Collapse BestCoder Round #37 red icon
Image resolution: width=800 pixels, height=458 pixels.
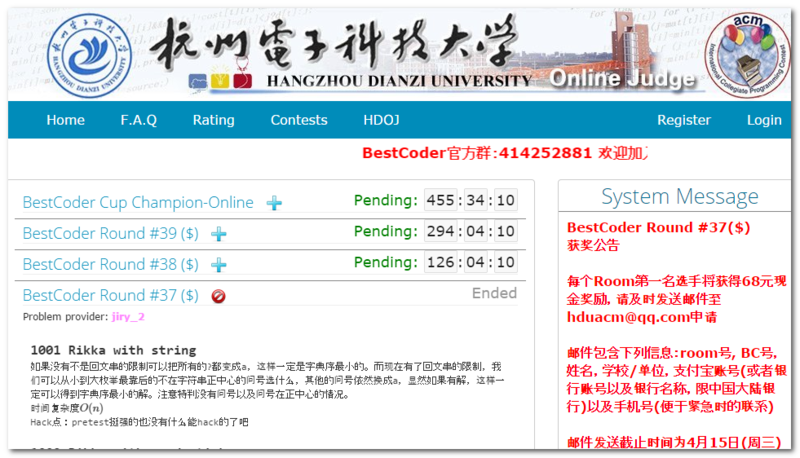tap(218, 296)
